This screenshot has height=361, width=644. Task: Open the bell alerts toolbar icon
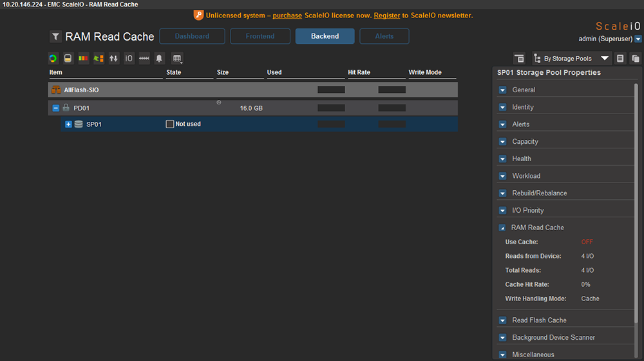click(159, 59)
